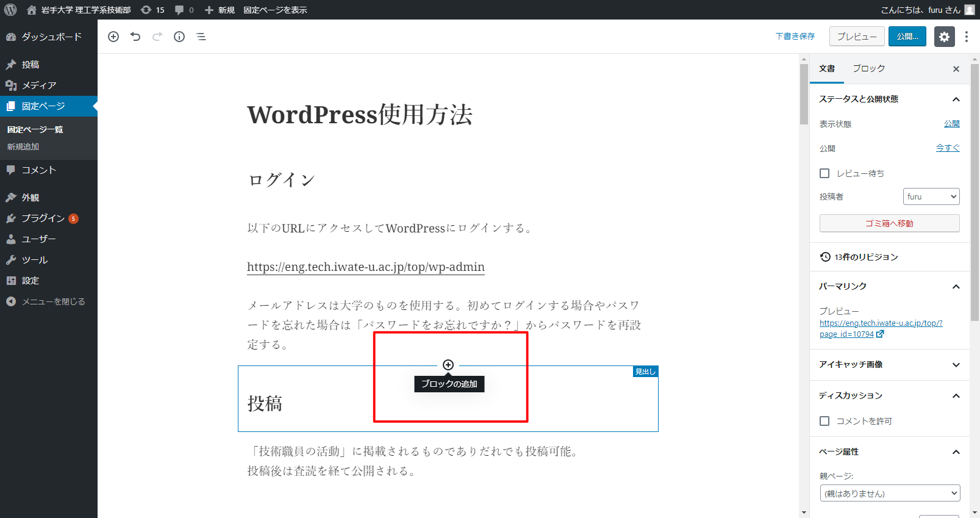This screenshot has height=518, width=980.
Task: Click the WordPress logo in admin bar
Action: [10, 10]
